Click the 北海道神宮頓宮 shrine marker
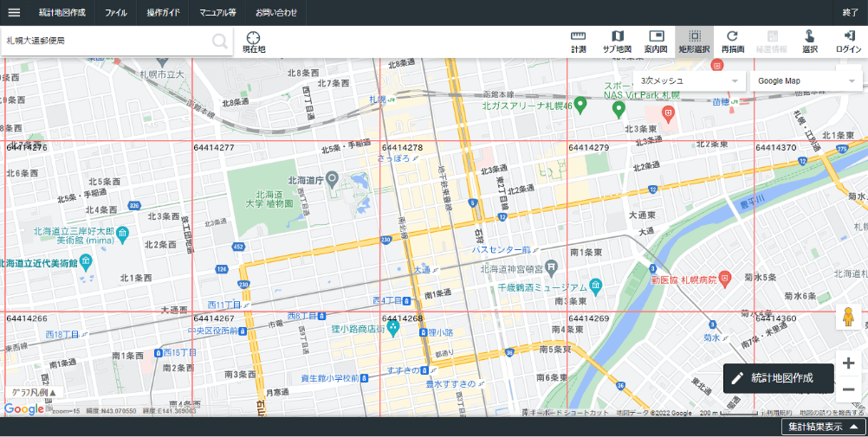The height and width of the screenshot is (437, 868). [551, 267]
